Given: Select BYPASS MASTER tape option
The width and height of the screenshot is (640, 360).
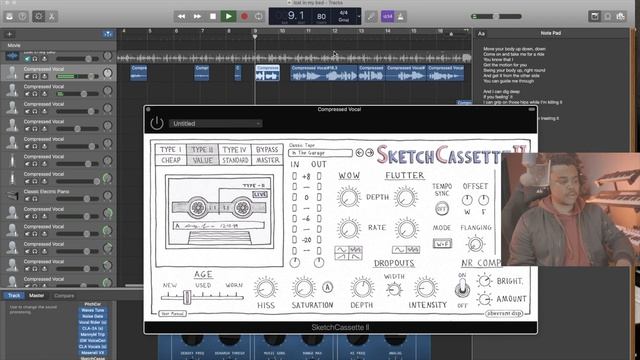Looking at the screenshot, I should click(x=267, y=155).
